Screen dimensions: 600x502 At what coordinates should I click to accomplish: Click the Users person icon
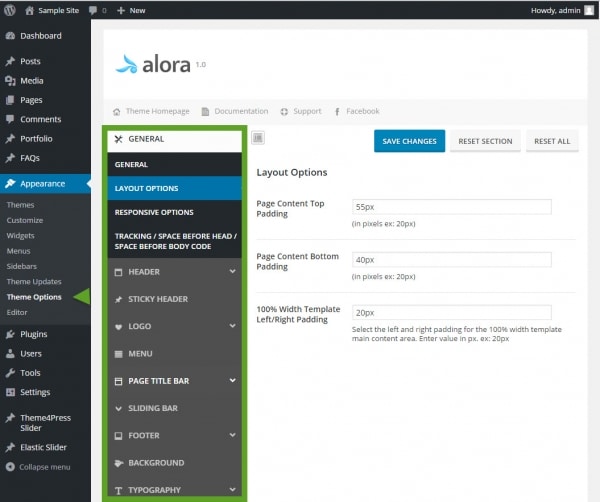10,353
